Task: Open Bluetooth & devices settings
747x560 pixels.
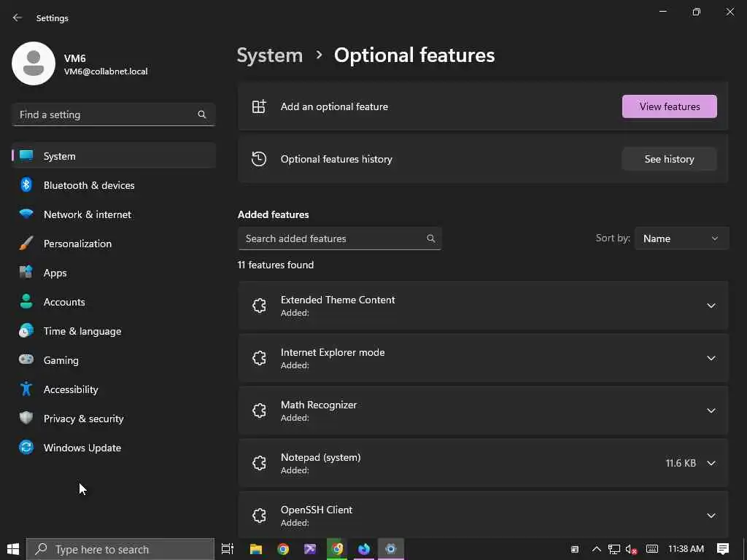Action: coord(114,185)
